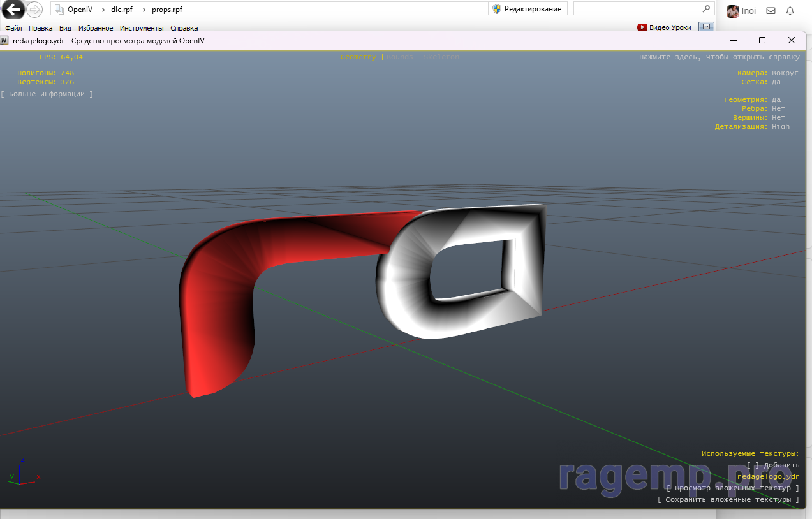Click [+] Добавить texture button
812x519 pixels.
(773, 465)
